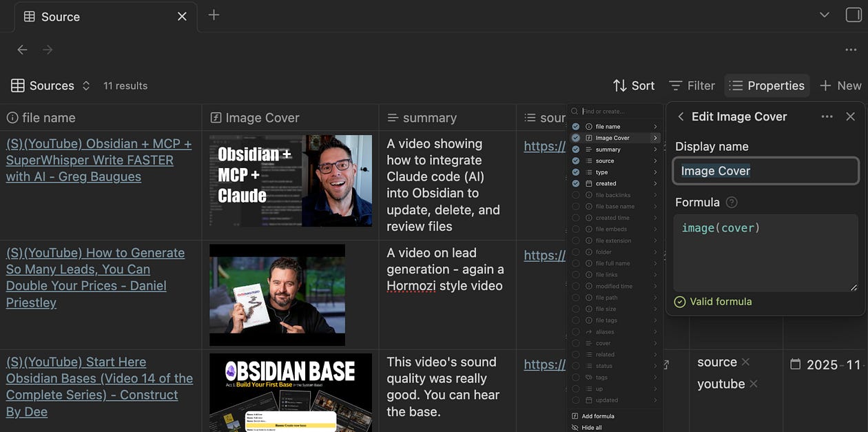
Task: Click the OBSIDIAN BASE cover thumbnail
Action: click(291, 393)
